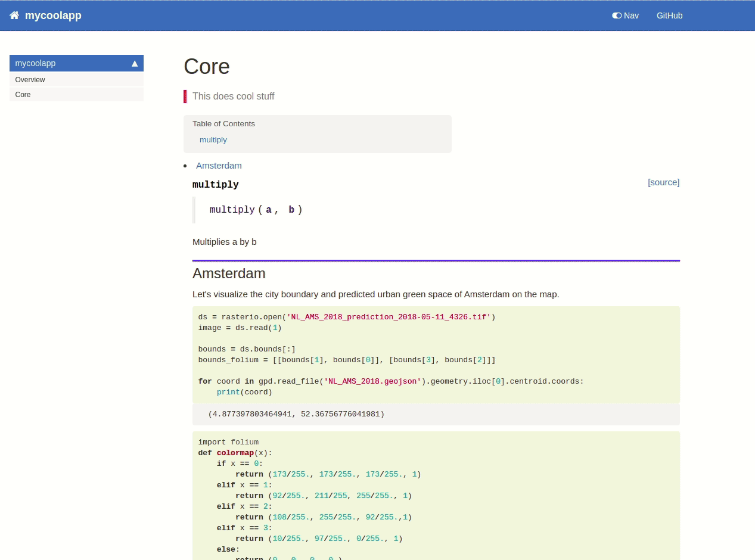Click the coordinate output (4.877..., 52.367...)

pos(296,414)
